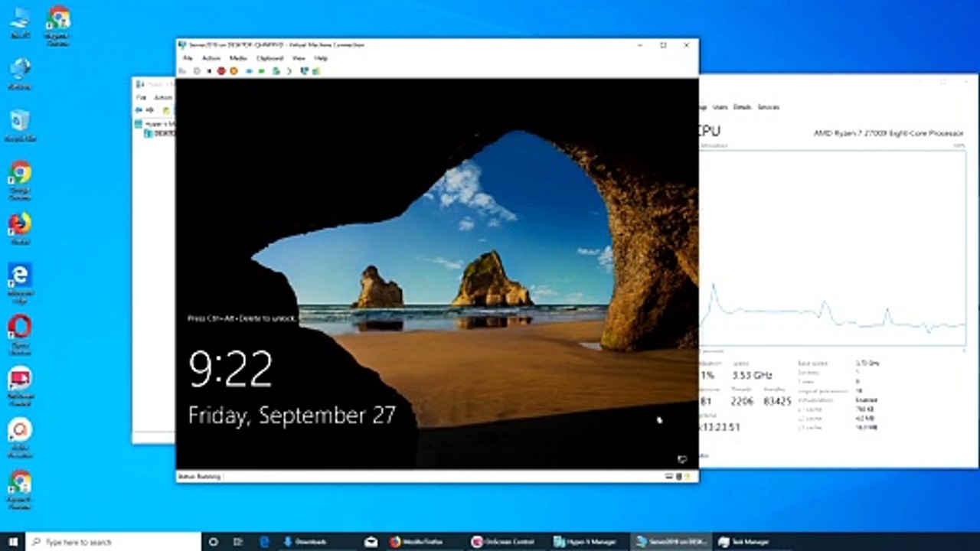Open File menu in Virtual Machine Connection
This screenshot has height=551, width=980.
coord(188,58)
